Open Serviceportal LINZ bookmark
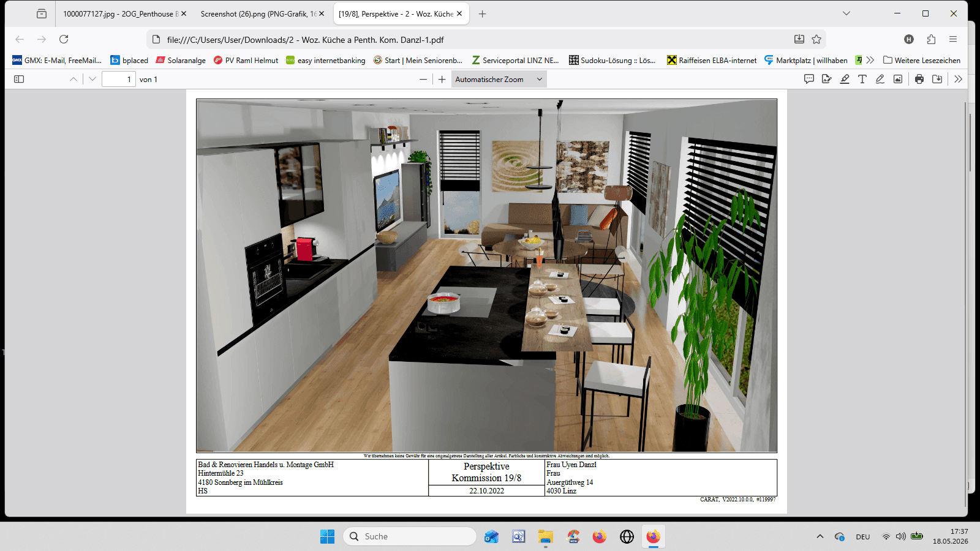This screenshot has height=551, width=980. click(x=515, y=60)
